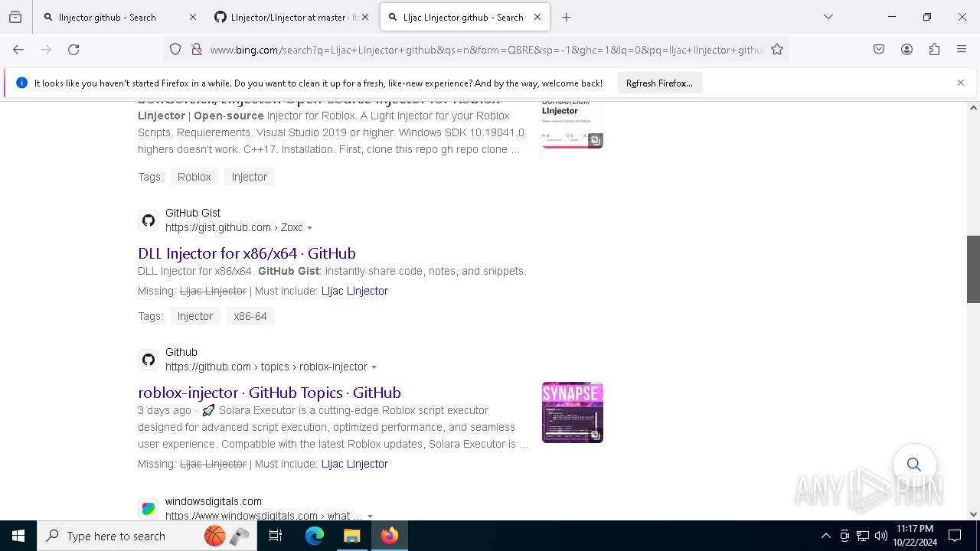Viewport: 980px width, 551px height.
Task: Click scrollbar up arrow
Action: tap(973, 108)
